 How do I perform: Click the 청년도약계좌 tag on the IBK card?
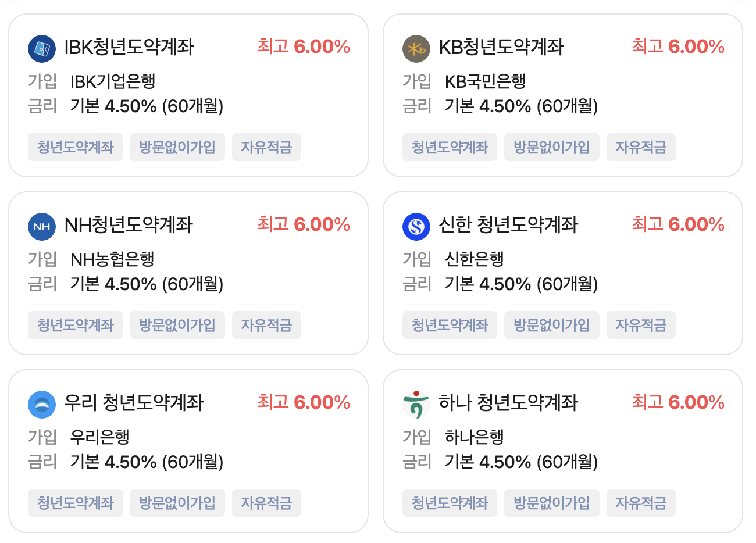click(75, 147)
